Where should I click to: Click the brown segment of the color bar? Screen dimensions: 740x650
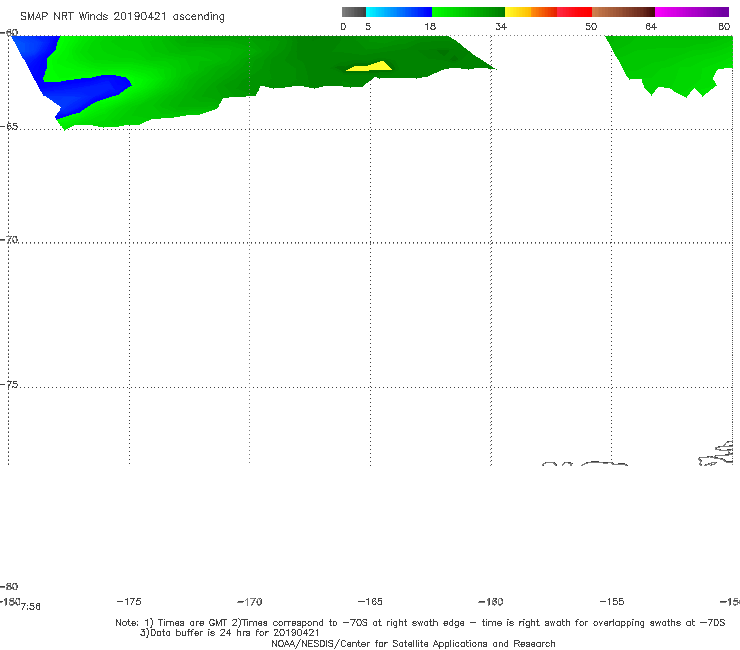coord(623,12)
